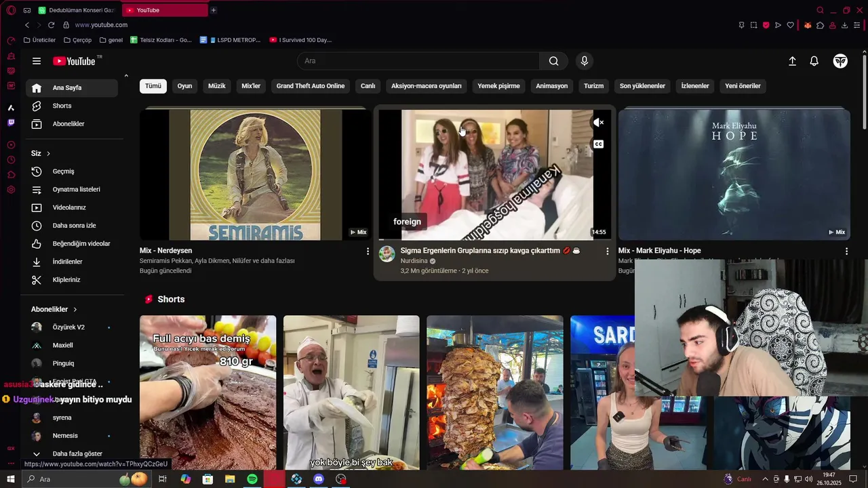Screen dimensions: 868x488
Task: Go to YouTube home via the logo
Action: (74, 61)
